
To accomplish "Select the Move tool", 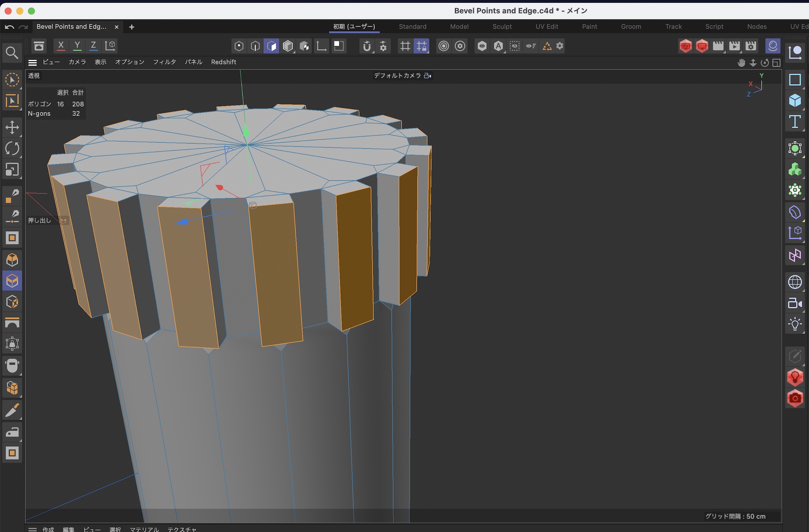I will coord(12,127).
